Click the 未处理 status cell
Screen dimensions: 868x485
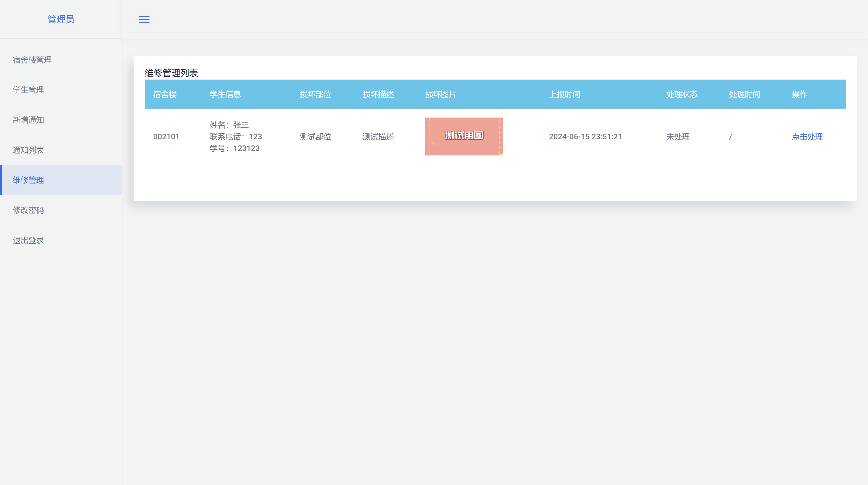[678, 137]
